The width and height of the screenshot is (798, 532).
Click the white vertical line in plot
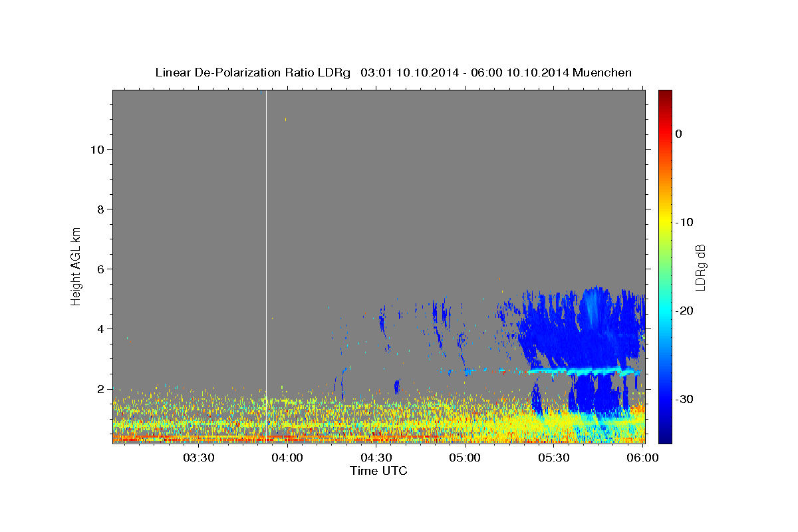click(x=266, y=266)
